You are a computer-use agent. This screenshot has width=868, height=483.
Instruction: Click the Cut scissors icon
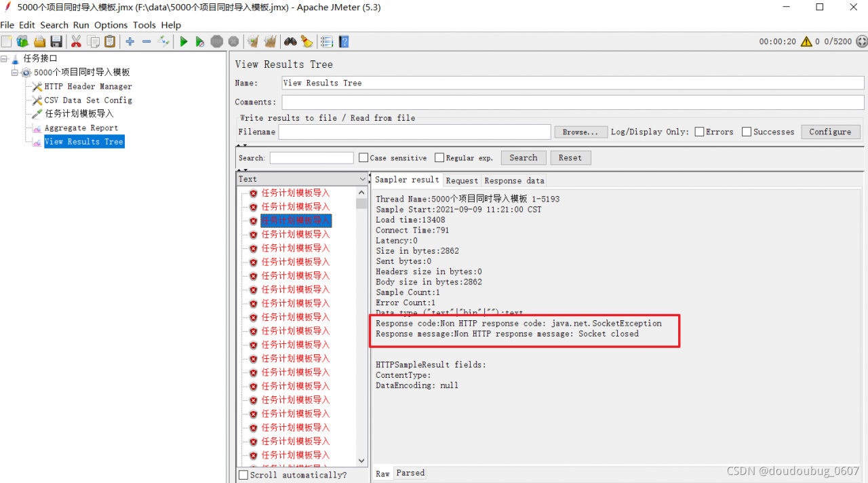click(76, 42)
